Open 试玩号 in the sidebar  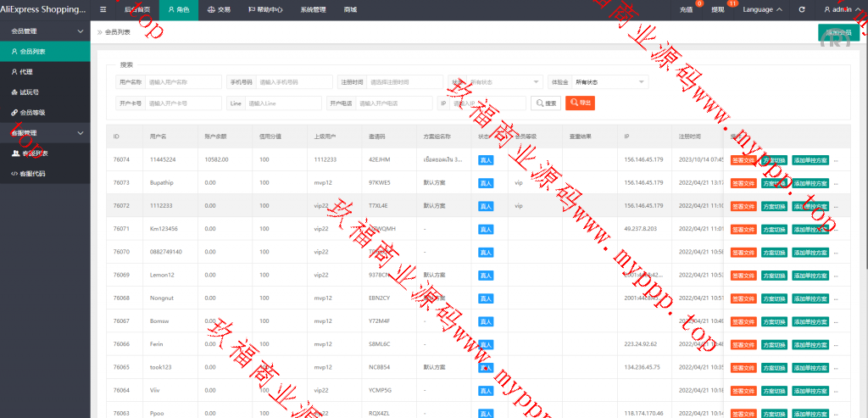(29, 92)
